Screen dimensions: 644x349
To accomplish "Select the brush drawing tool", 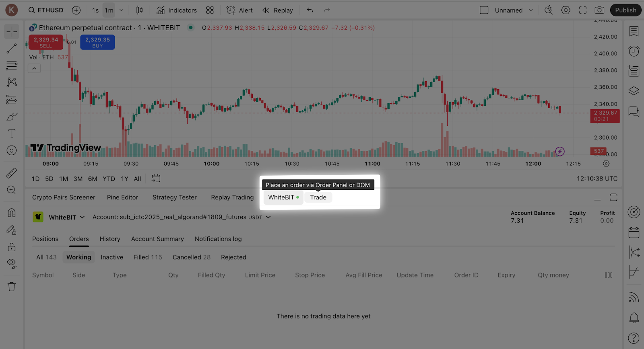I will 12,117.
